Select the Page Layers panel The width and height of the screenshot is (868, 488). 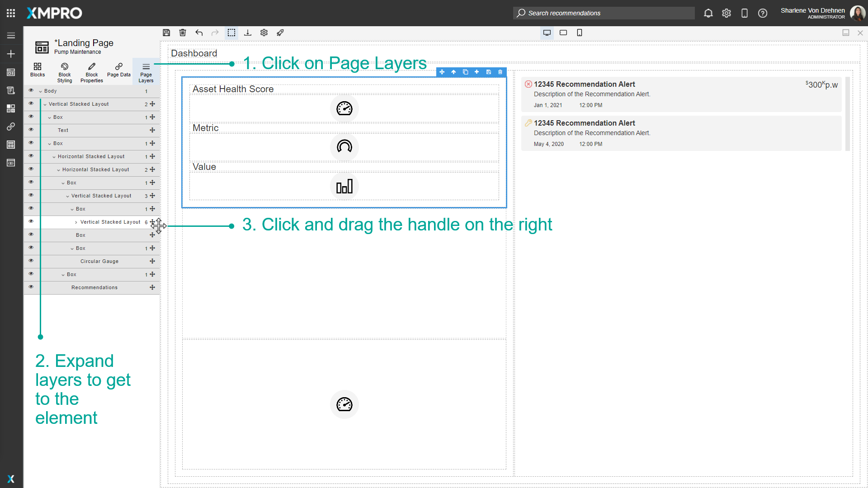[146, 71]
